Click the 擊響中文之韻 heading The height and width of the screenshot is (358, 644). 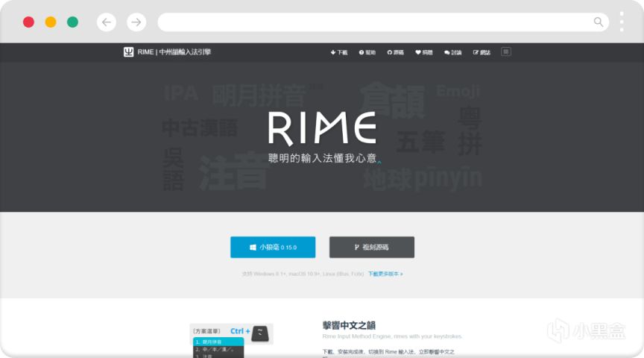click(x=349, y=325)
